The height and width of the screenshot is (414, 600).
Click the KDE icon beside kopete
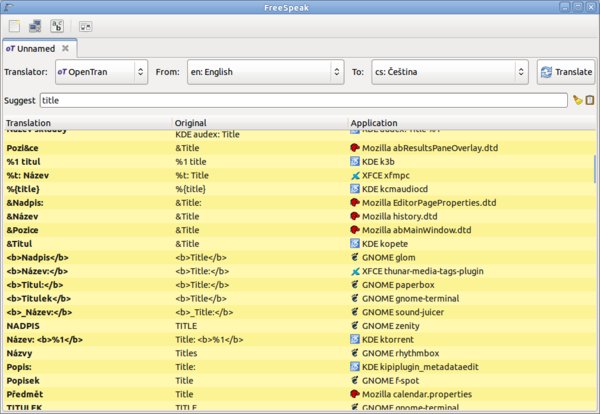click(355, 243)
